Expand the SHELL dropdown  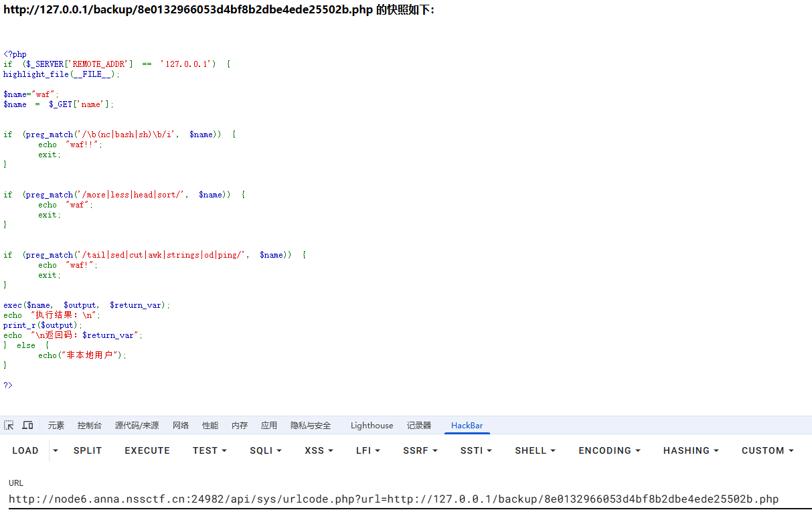(535, 450)
